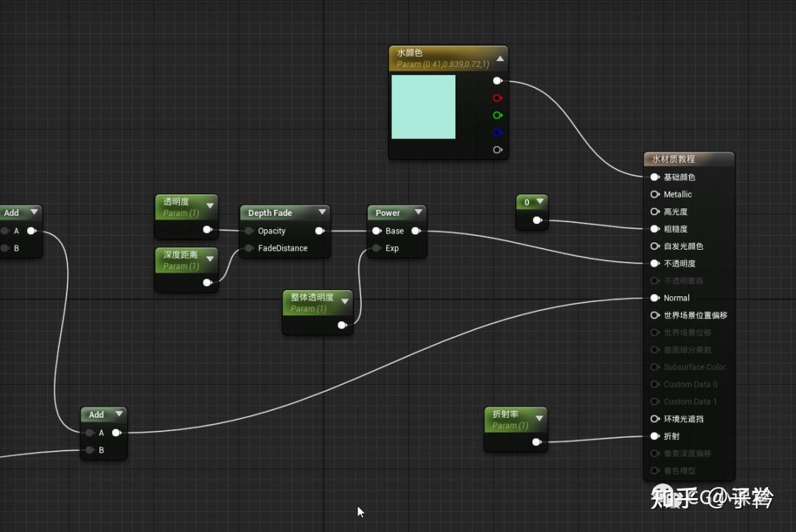Viewport: 796px width, 532px height.
Task: Click the output pin of the 整体透明度 node
Action: pyautogui.click(x=341, y=324)
